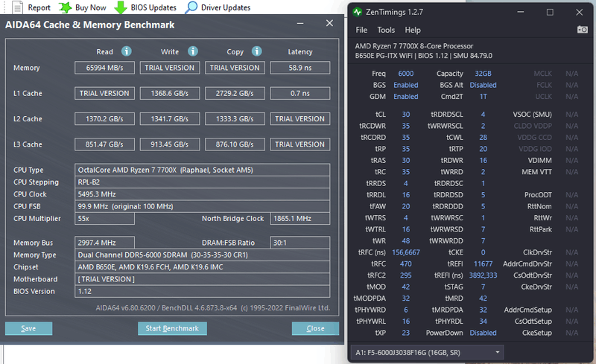Click the tPHYRDL 34 value

[x=483, y=322]
